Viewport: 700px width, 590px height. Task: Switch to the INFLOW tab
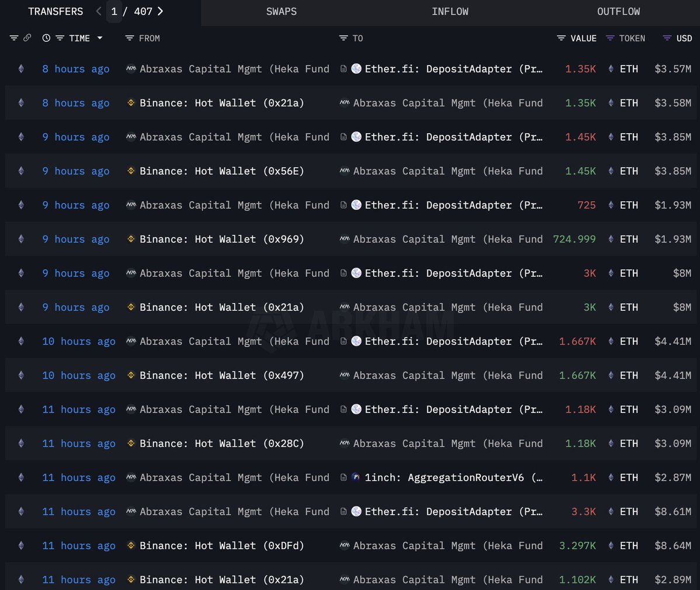450,12
